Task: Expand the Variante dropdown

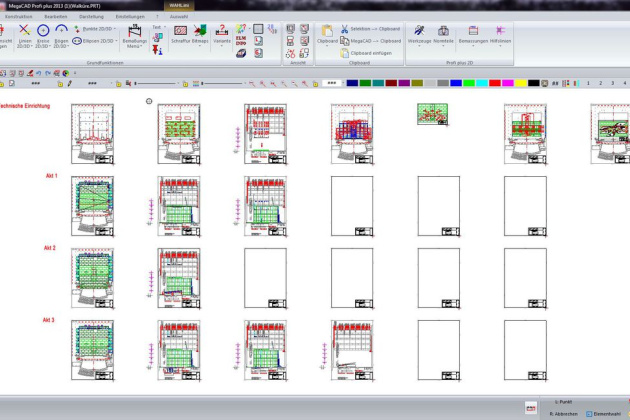Action: [222, 40]
